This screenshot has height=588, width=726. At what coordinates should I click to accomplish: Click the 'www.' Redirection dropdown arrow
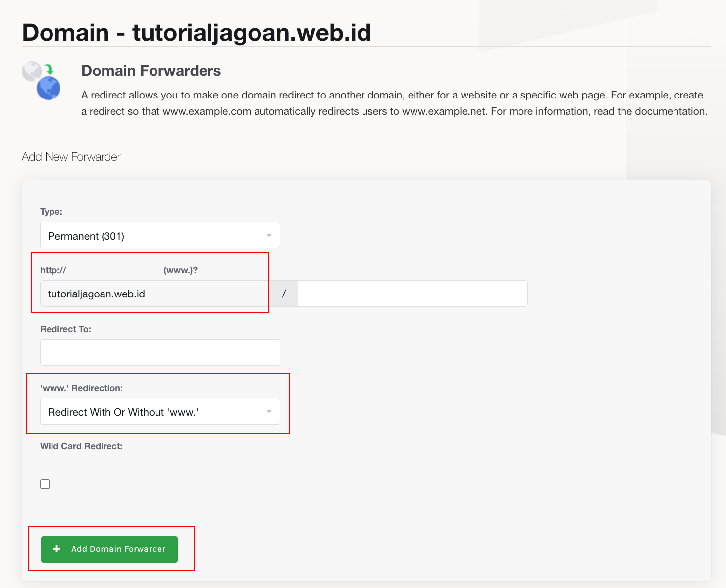269,411
